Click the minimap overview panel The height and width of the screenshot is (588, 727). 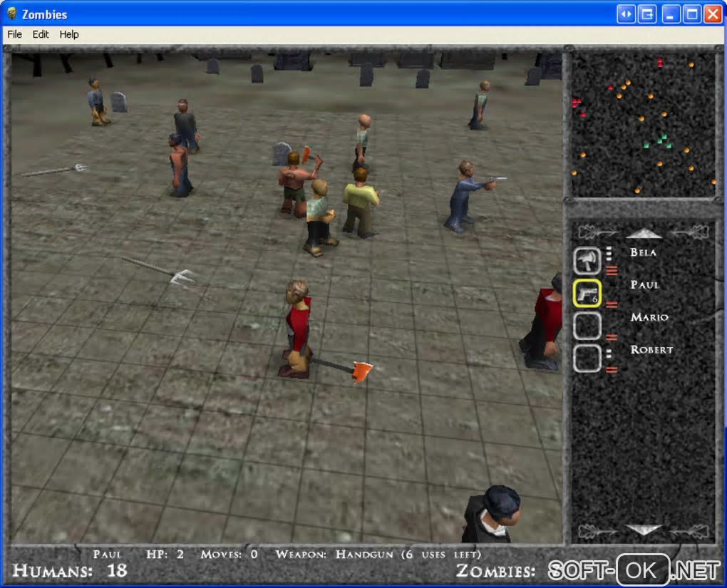644,124
